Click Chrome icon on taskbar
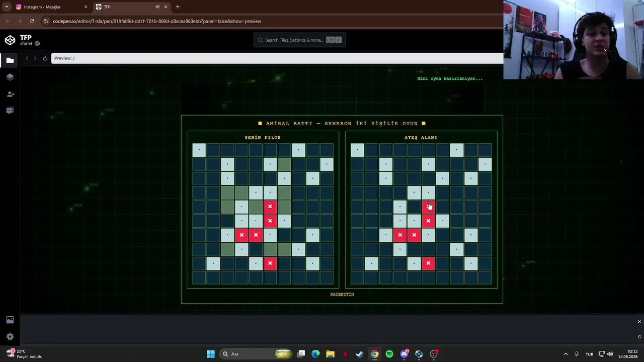The width and height of the screenshot is (644, 362). click(x=374, y=354)
